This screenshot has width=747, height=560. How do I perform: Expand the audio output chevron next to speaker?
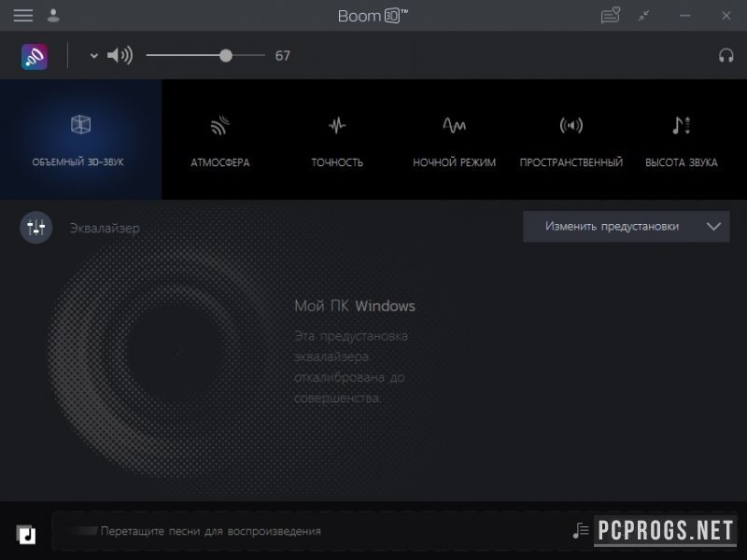[94, 56]
